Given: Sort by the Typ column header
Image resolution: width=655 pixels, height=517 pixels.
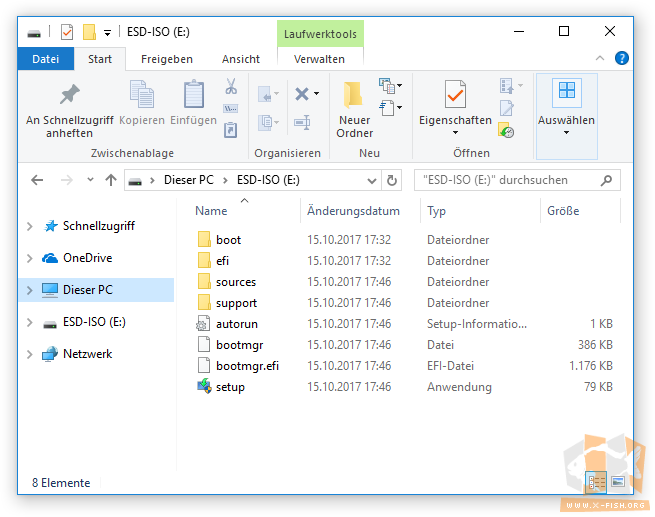Looking at the screenshot, I should [x=437, y=211].
